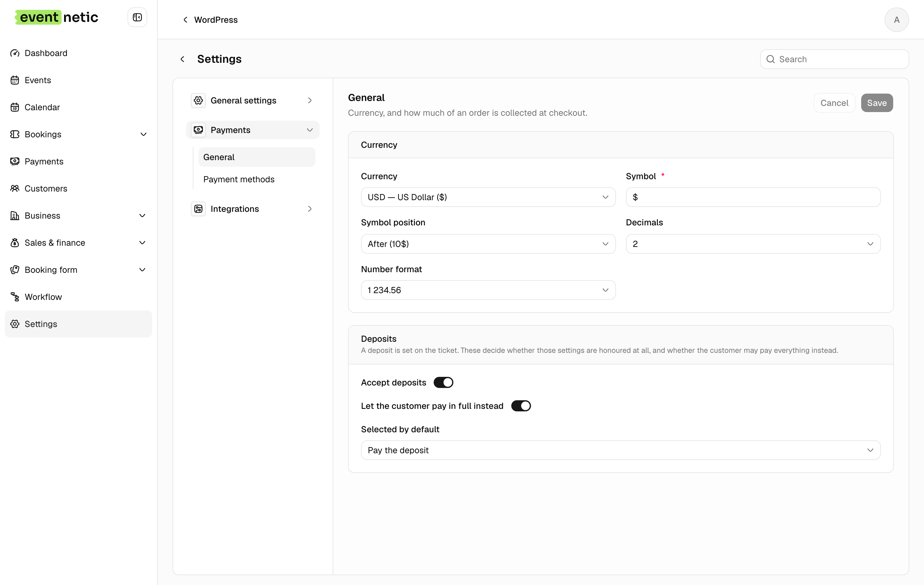Viewport: 924px width, 585px height.
Task: Click the search magnifier icon
Action: point(771,59)
